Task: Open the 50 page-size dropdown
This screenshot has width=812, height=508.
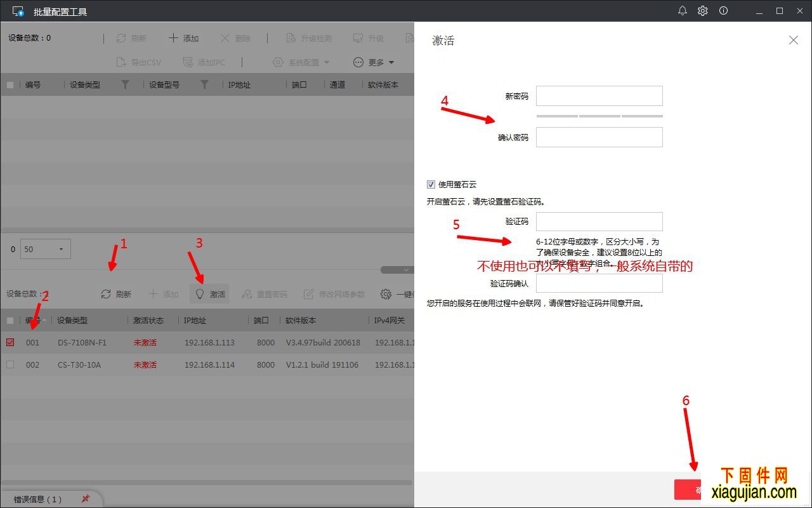Action: 46,249
